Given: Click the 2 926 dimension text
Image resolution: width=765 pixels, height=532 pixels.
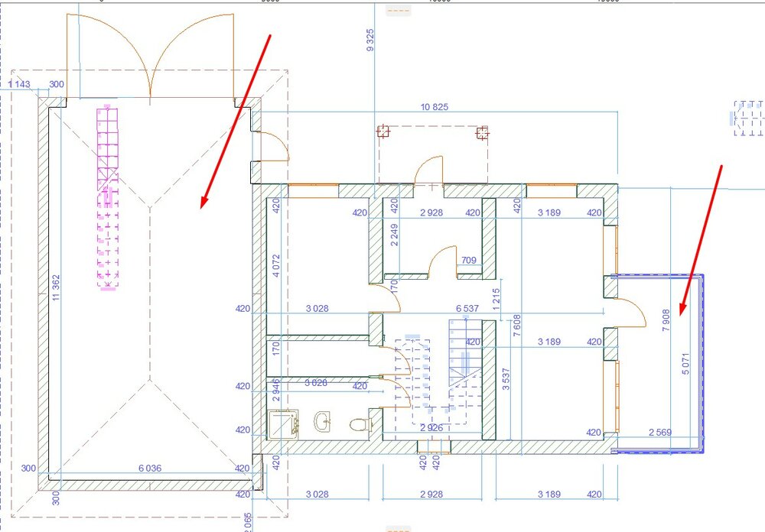Looking at the screenshot, I should coord(431,427).
